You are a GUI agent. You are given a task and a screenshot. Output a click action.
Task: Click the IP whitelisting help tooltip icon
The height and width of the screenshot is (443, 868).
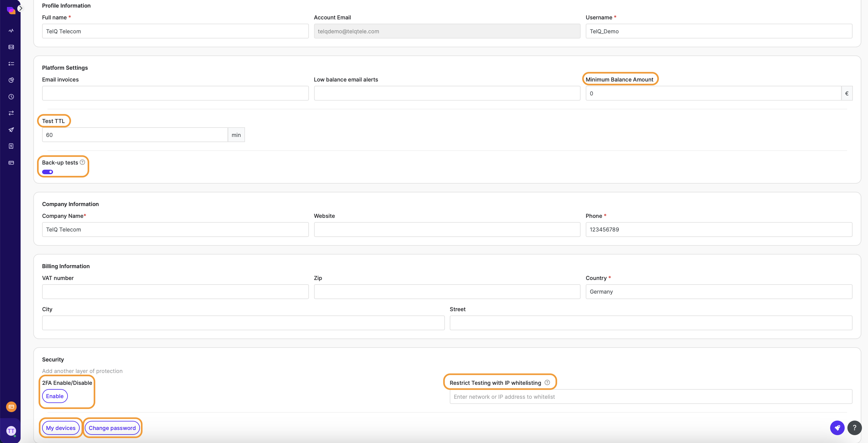(547, 383)
